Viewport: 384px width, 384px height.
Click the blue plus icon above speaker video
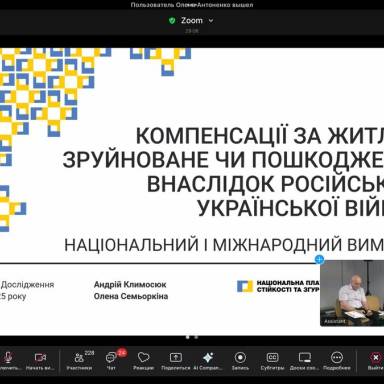click(x=319, y=259)
